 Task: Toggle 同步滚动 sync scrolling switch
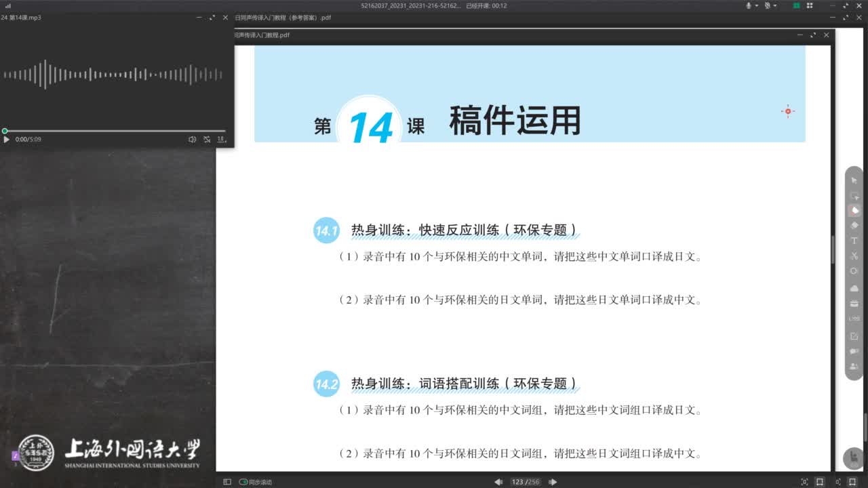pyautogui.click(x=243, y=482)
